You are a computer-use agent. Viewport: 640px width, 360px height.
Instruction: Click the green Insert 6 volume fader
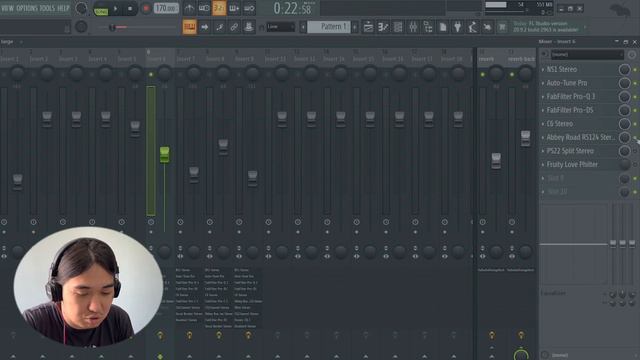tap(164, 155)
